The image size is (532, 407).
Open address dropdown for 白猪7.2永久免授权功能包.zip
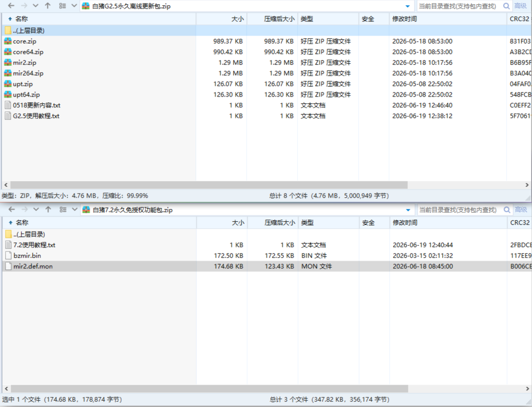408,210
